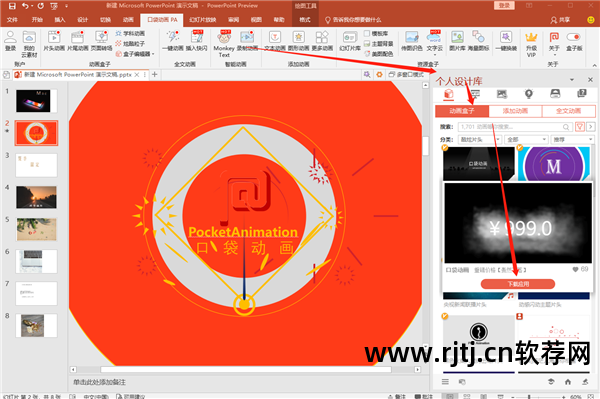Click the lightbulb icon in design library
Screen dimensions: 600x399
point(528,93)
